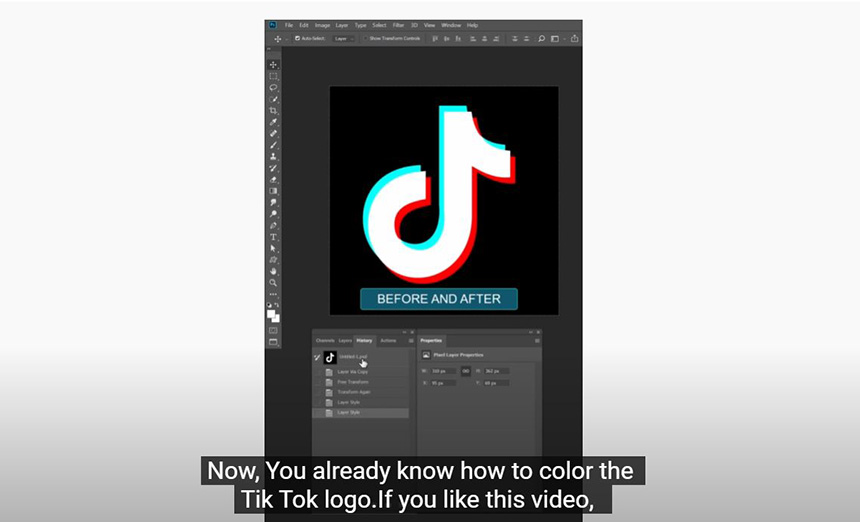Open the Move tool preset picker arrow
The width and height of the screenshot is (860, 522).
point(286,39)
